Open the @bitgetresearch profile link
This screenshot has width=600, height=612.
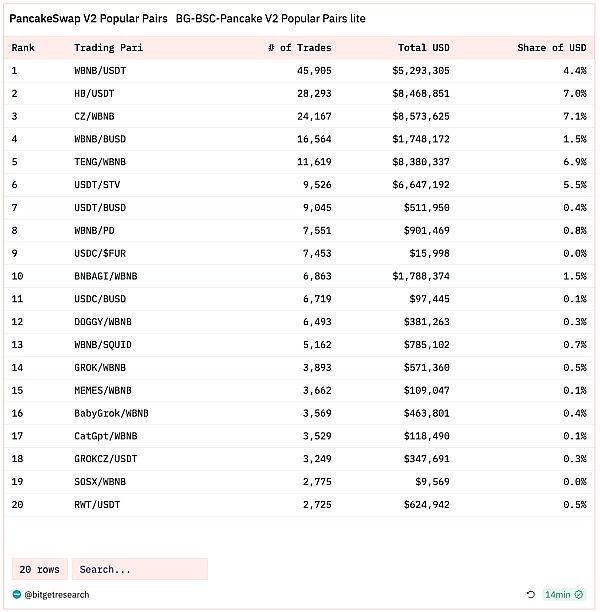[58, 594]
